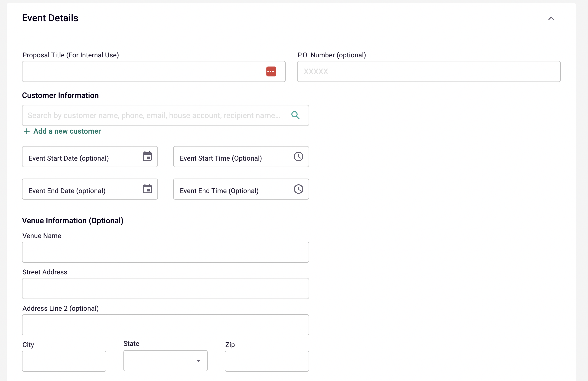Click the customer search box
The width and height of the screenshot is (588, 381).
[x=165, y=115]
